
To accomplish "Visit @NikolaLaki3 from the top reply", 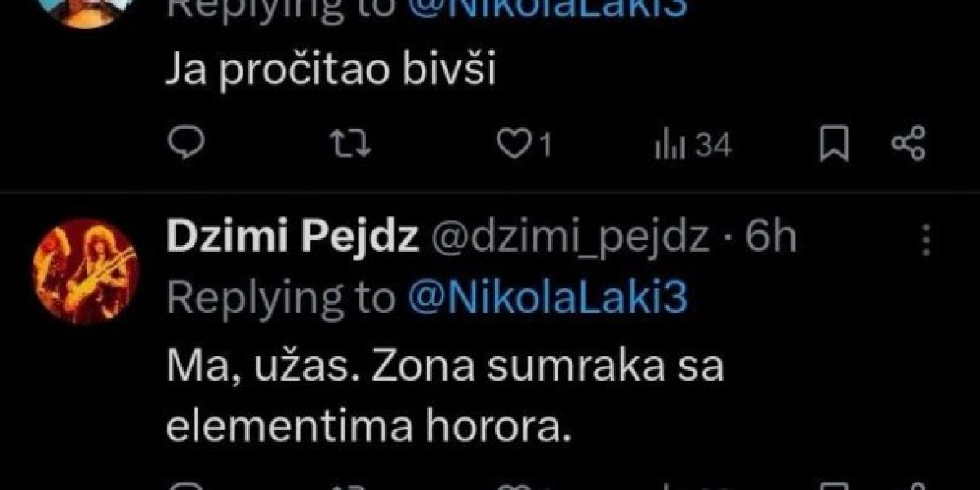I will (x=546, y=7).
